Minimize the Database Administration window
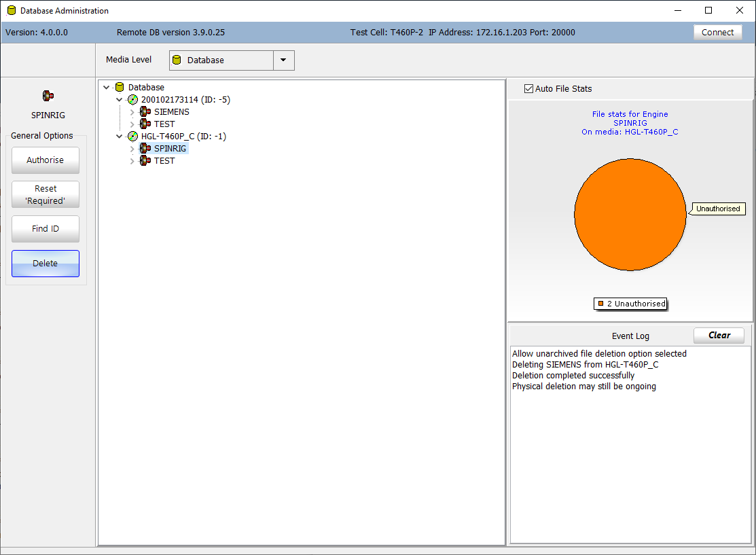Viewport: 756px width, 555px height. point(678,11)
